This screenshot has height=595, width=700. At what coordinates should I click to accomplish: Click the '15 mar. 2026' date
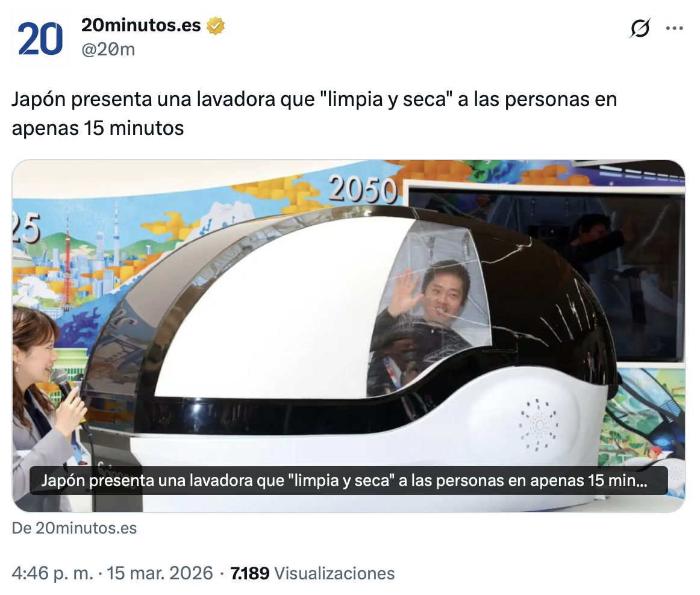[x=160, y=573]
